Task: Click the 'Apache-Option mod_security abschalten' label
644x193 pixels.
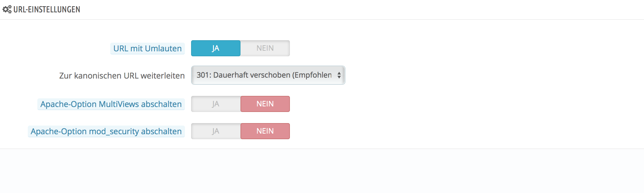Action: 106,131
